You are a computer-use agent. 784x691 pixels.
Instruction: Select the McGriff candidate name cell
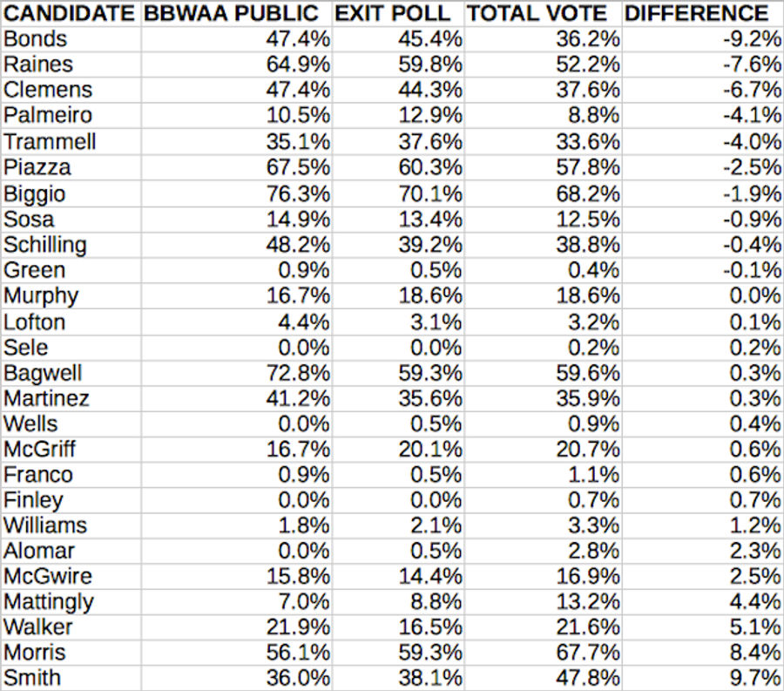coord(71,449)
